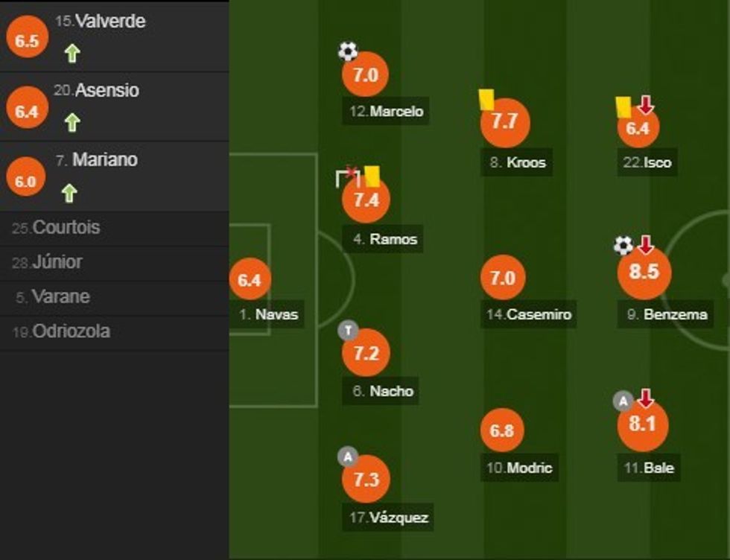Click Navas's 6.4 rating circle
The height and width of the screenshot is (560, 730).
pyautogui.click(x=250, y=280)
